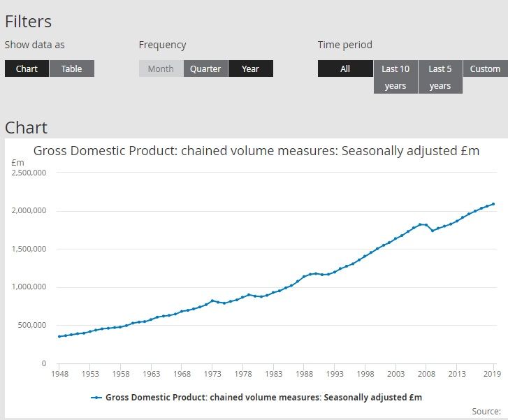Click the Source label below chart

(486, 411)
